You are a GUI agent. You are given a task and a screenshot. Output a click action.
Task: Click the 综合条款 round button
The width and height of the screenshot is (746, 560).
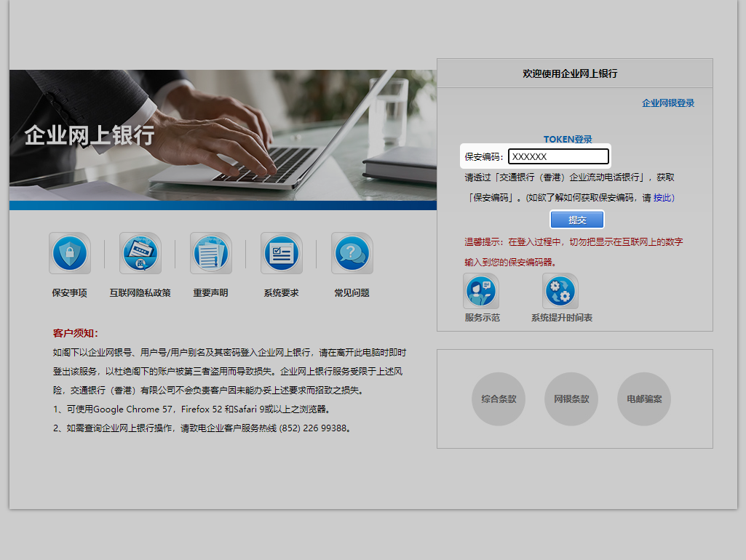click(x=499, y=399)
